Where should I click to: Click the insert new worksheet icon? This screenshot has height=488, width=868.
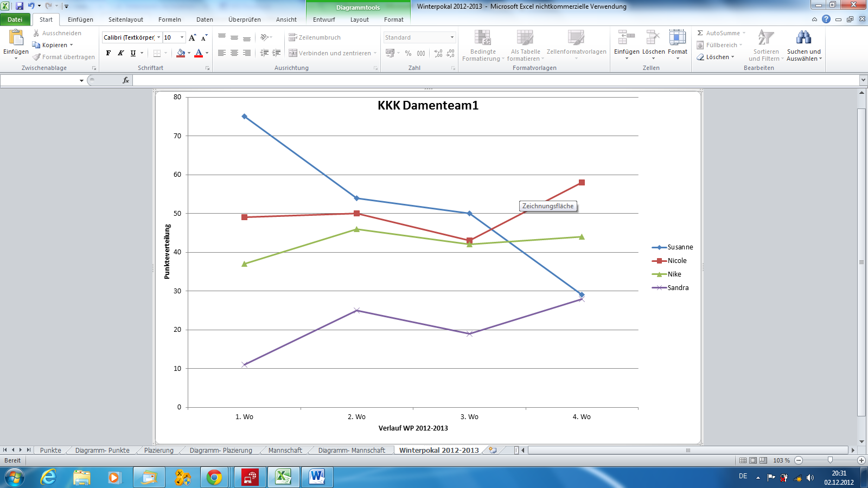(493, 450)
